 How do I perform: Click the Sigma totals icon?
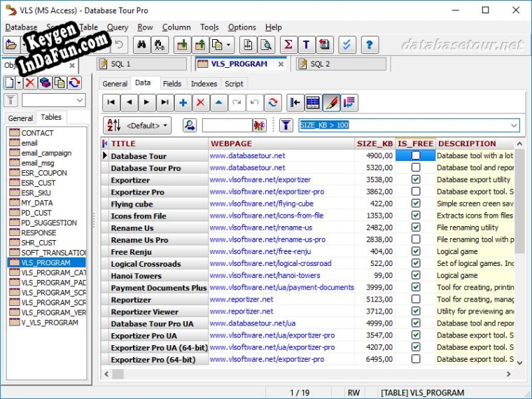(x=288, y=44)
